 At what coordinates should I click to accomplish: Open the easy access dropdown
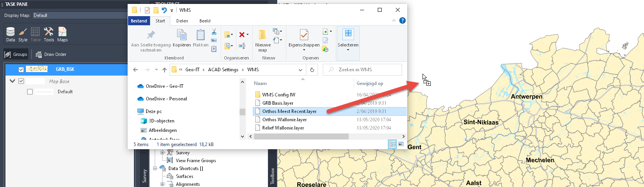coord(277,40)
